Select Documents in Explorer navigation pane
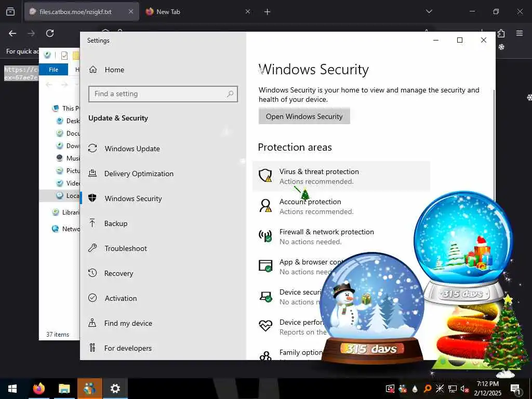The height and width of the screenshot is (399, 532). 68,134
